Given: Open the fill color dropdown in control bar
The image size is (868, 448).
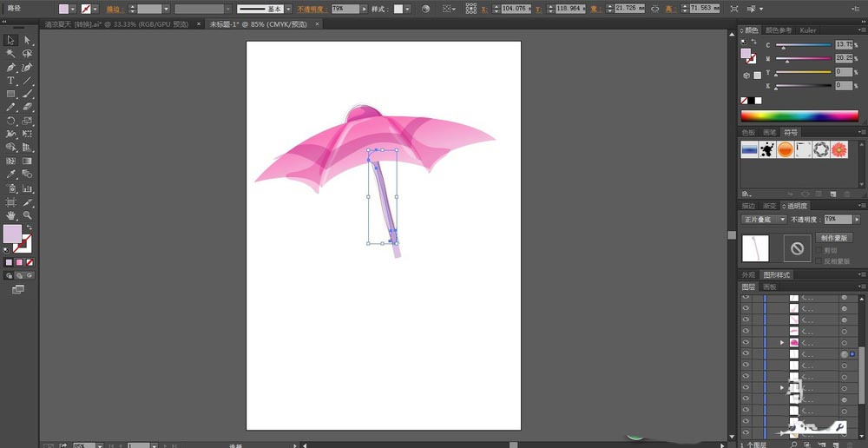Looking at the screenshot, I should [73, 9].
